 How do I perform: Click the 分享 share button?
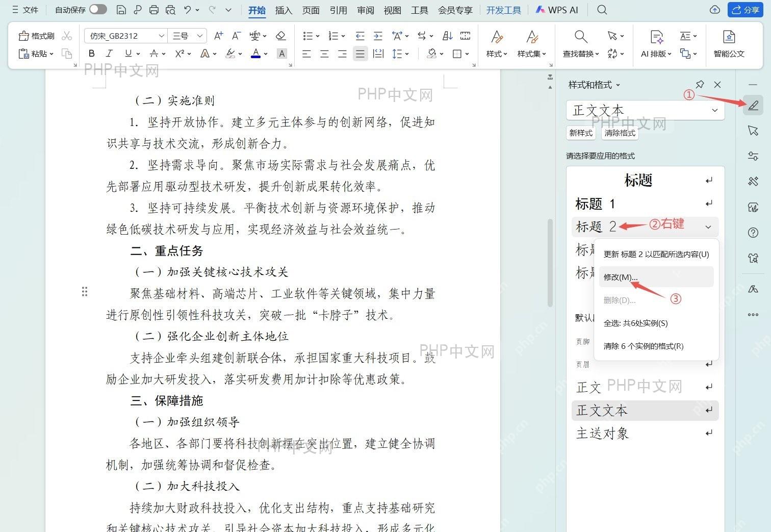click(x=745, y=10)
